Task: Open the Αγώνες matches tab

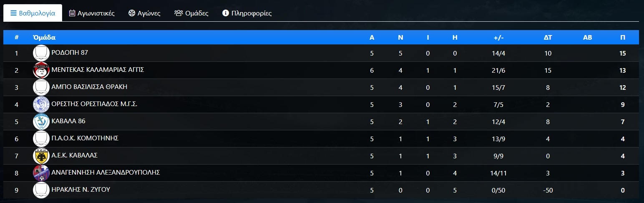Action: click(x=144, y=13)
